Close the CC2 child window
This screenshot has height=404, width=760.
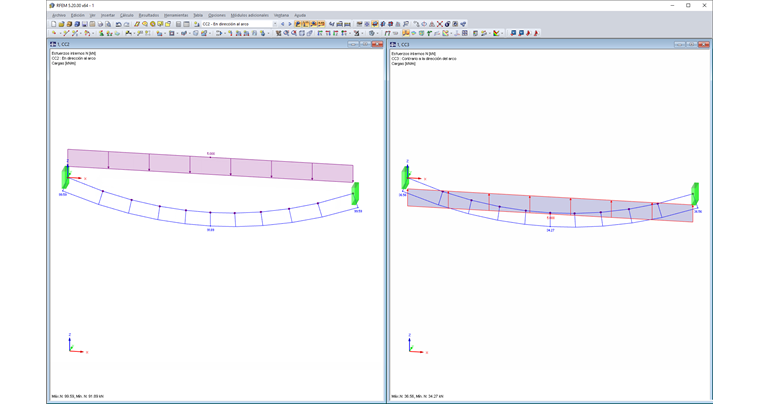click(x=377, y=44)
